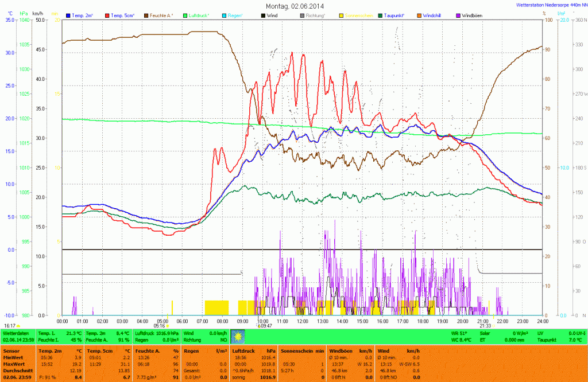The image size is (588, 382).
Task: Click the red Temp. 5cm legend square
Action: (x=107, y=14)
